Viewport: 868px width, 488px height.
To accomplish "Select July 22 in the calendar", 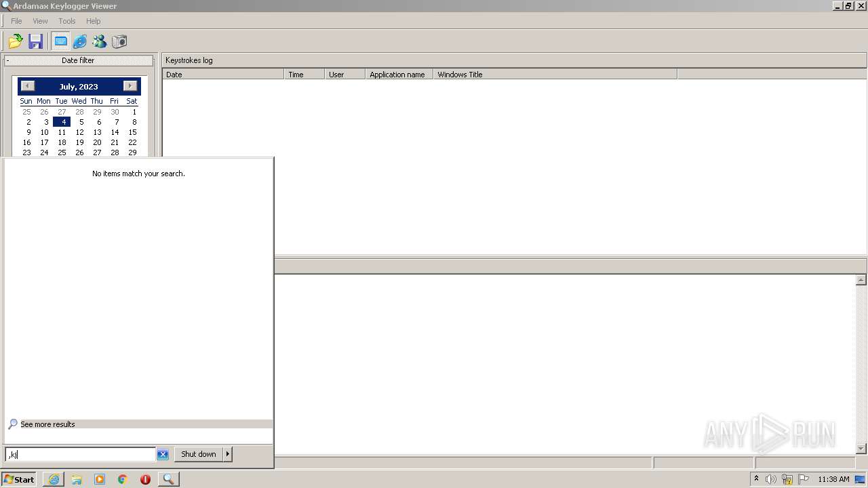I will 132,142.
